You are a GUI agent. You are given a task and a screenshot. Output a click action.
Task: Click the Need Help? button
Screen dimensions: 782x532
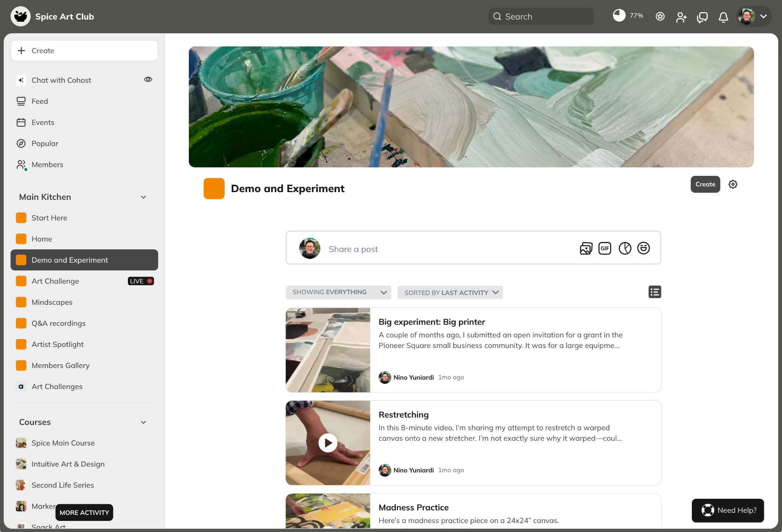click(728, 510)
